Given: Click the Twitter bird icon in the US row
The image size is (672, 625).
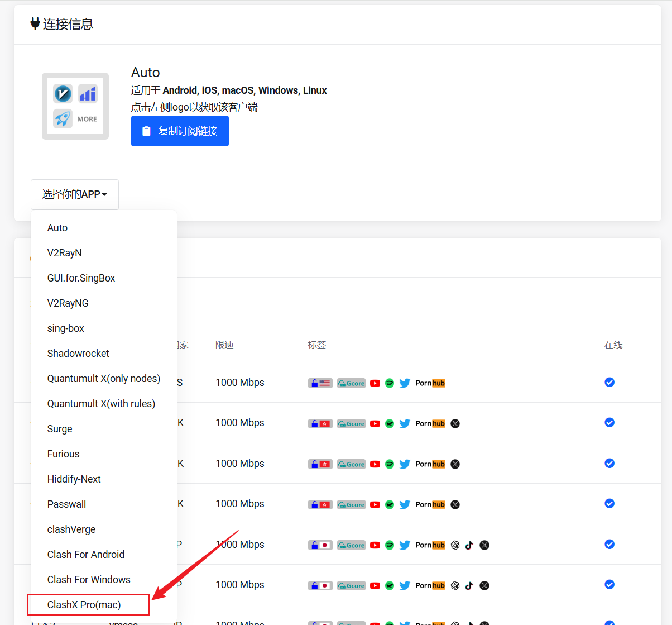Looking at the screenshot, I should [405, 383].
